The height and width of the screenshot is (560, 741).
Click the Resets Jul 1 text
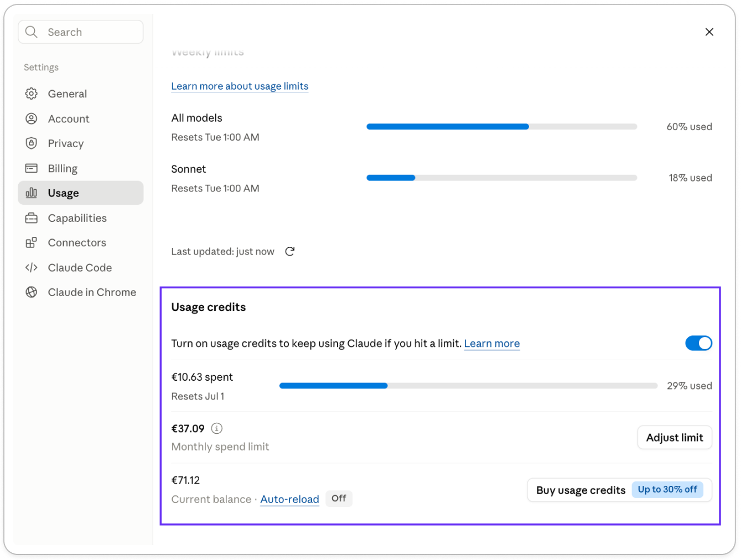tap(198, 396)
